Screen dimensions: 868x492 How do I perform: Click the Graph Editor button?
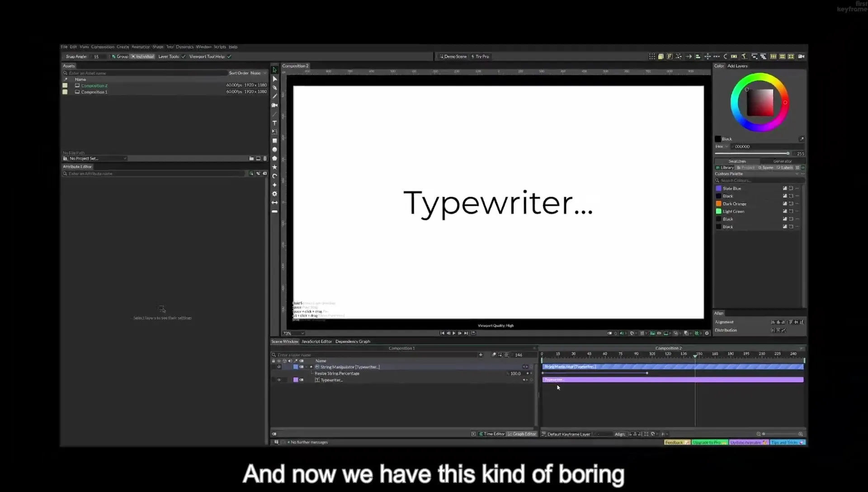(522, 434)
